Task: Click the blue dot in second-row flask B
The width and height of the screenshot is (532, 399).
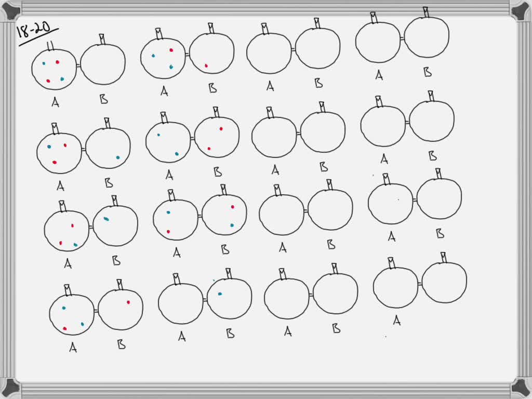Action: click(117, 158)
